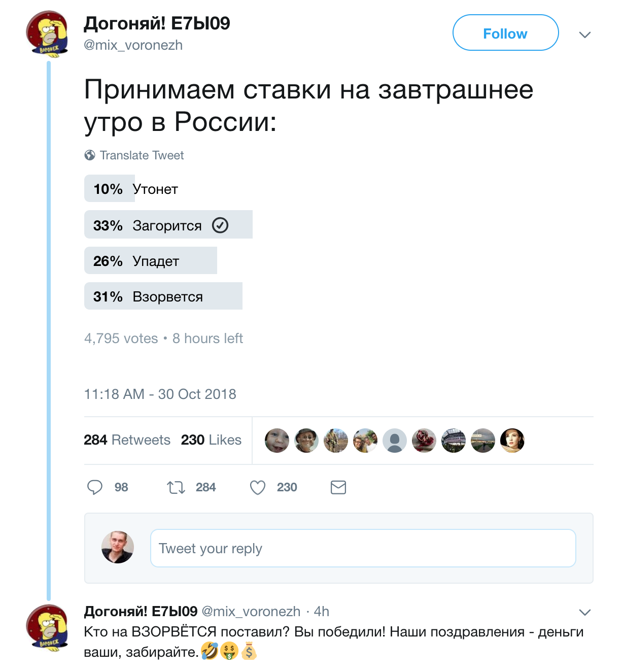Click the 33% Загорится result bar
Image resolution: width=623 pixels, height=672 pixels.
152,225
